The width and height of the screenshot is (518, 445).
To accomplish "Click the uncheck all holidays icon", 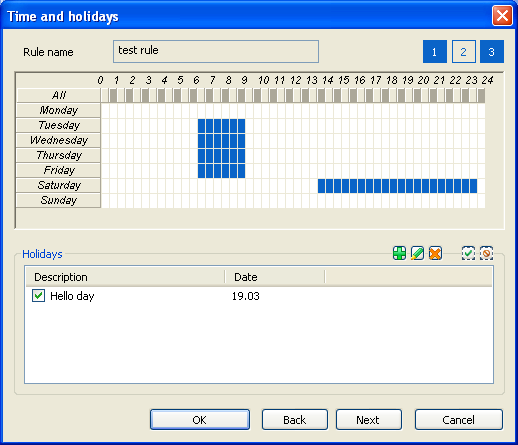I will pos(486,253).
